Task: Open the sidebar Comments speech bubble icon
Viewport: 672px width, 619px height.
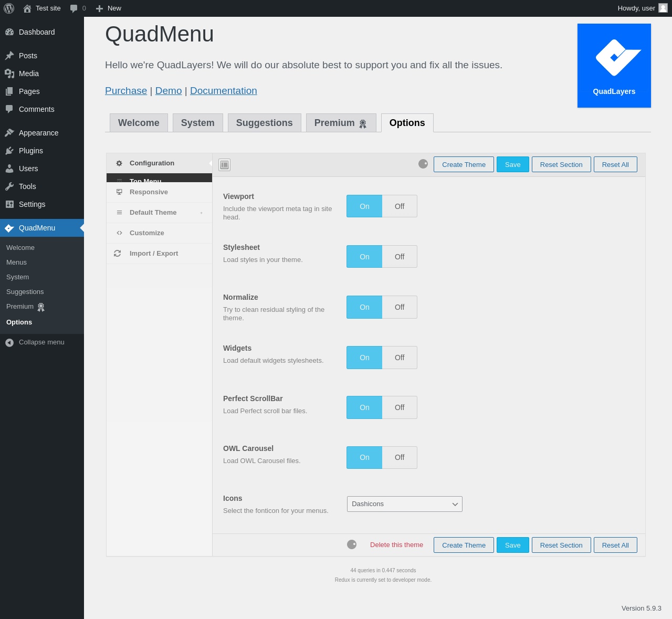Action: pos(9,109)
